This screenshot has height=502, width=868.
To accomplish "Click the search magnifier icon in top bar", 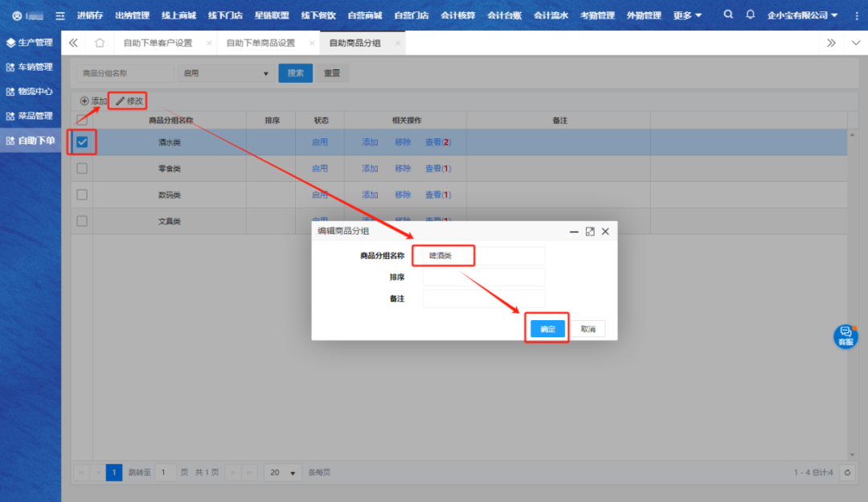I will pyautogui.click(x=728, y=14).
